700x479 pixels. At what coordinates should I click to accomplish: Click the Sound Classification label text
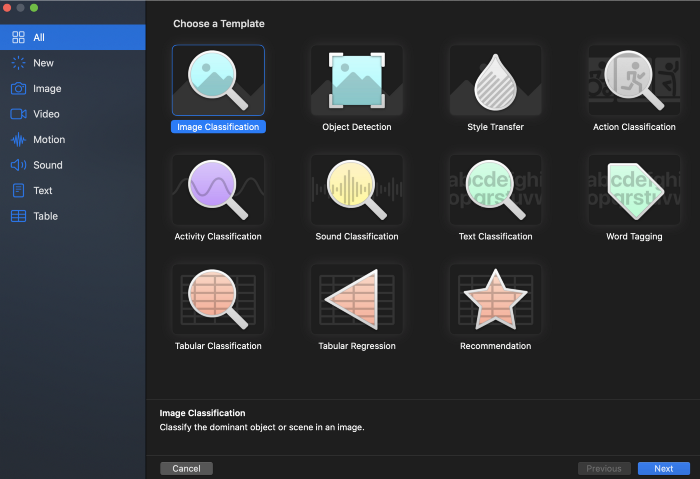click(x=357, y=237)
